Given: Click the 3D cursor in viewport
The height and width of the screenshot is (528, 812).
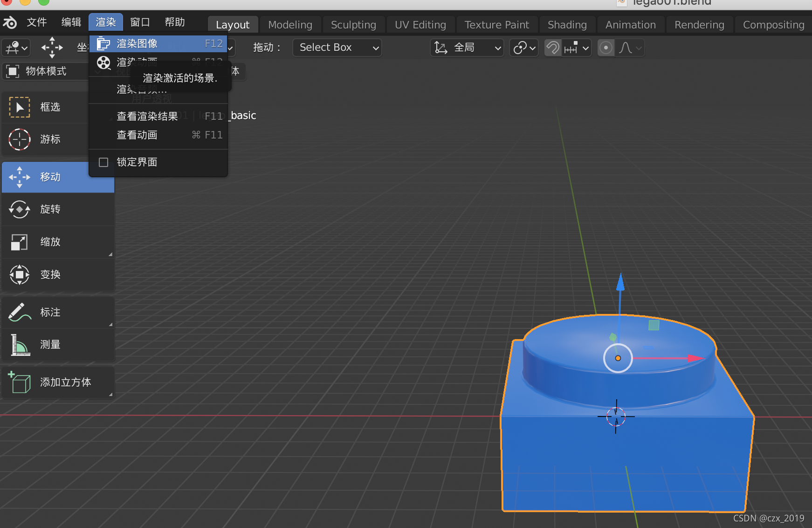Looking at the screenshot, I should coord(616,417).
